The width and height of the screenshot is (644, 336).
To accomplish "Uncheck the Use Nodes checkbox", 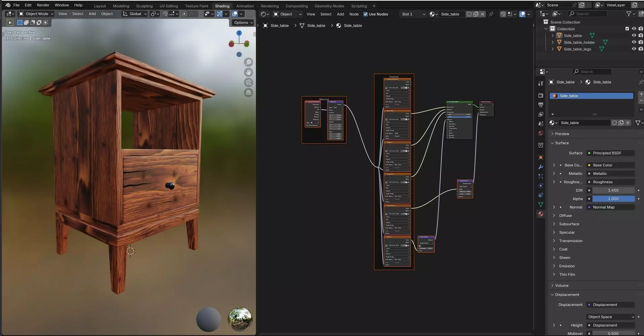I will click(366, 14).
